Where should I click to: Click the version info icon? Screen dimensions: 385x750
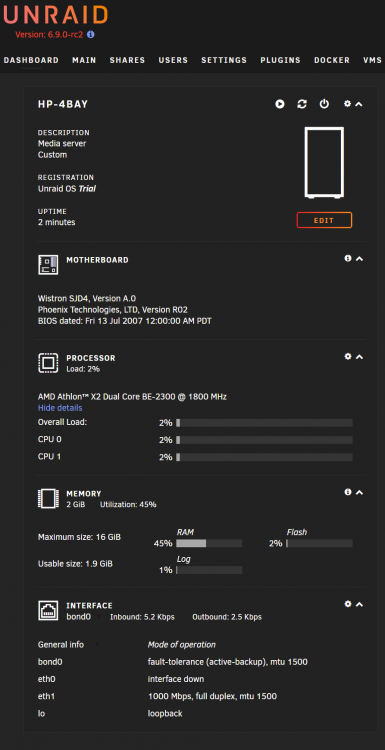(x=91, y=34)
